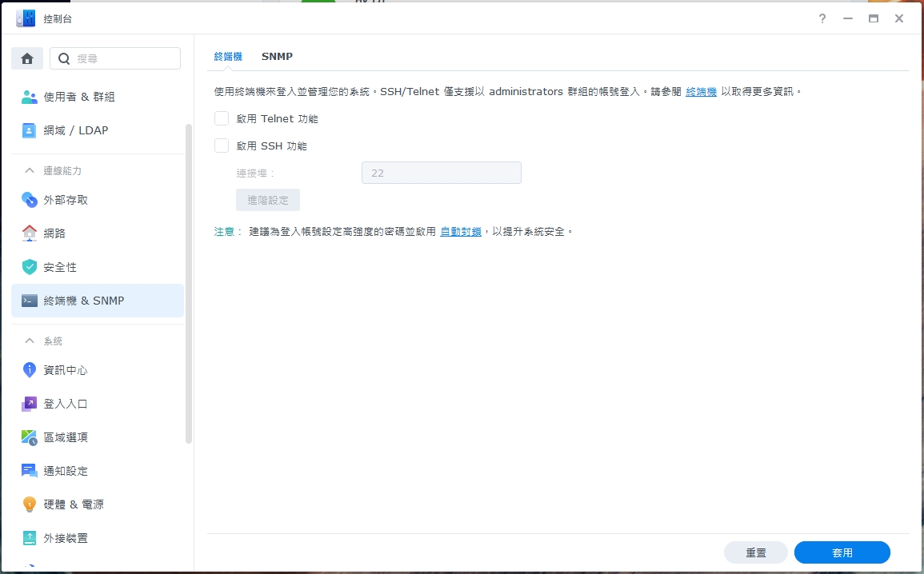Click the 網路 house icon
Viewport: 924px width, 574px height.
click(29, 233)
